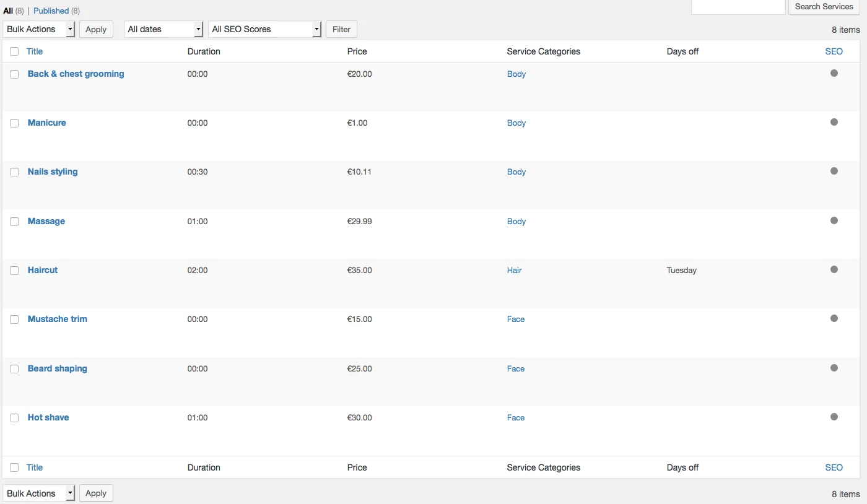The width and height of the screenshot is (867, 504).
Task: Click the SEO score dot for Manicure
Action: point(834,121)
